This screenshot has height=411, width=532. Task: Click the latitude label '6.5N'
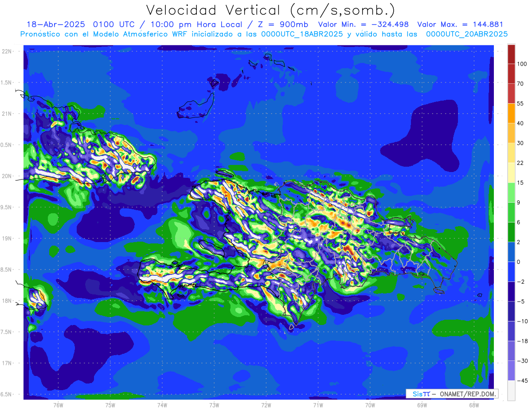coord(7,395)
